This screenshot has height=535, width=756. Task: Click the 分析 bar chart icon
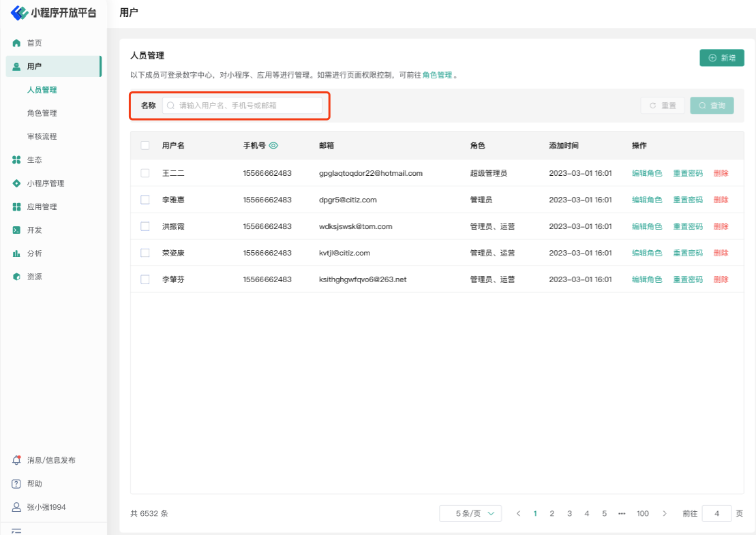(x=16, y=254)
